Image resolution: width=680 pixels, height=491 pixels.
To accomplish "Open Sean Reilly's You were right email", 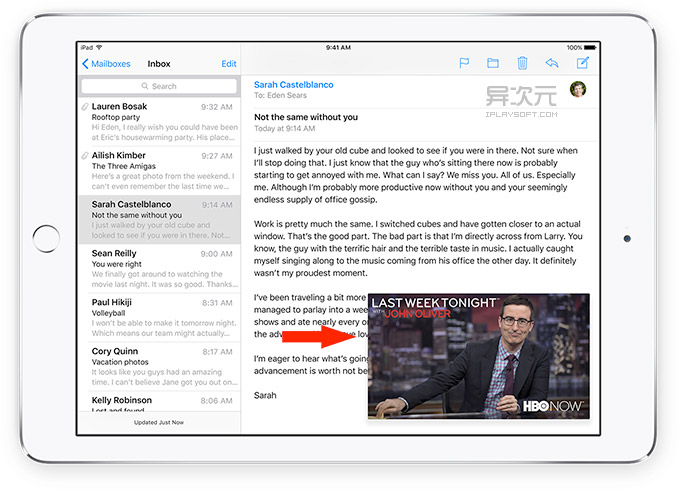I will 160,268.
